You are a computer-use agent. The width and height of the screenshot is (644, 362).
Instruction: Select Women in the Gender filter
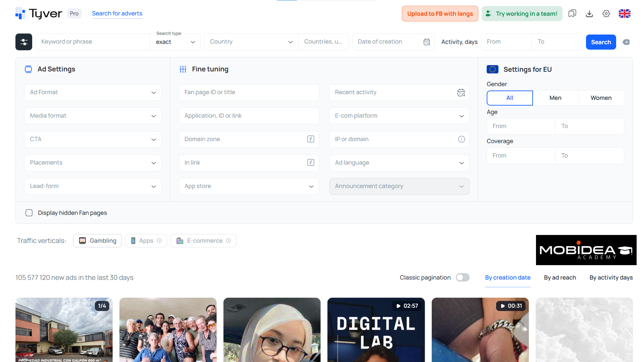click(x=601, y=98)
